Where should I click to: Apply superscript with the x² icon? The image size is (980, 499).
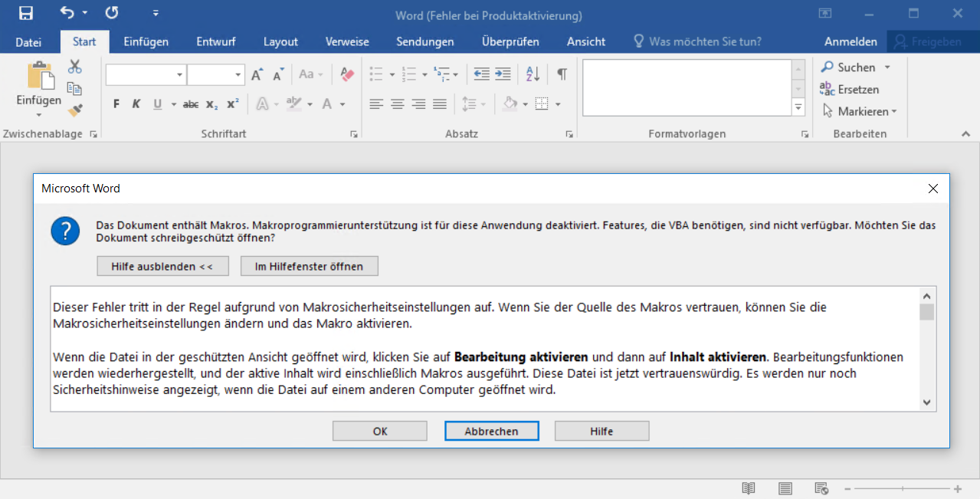(x=233, y=104)
